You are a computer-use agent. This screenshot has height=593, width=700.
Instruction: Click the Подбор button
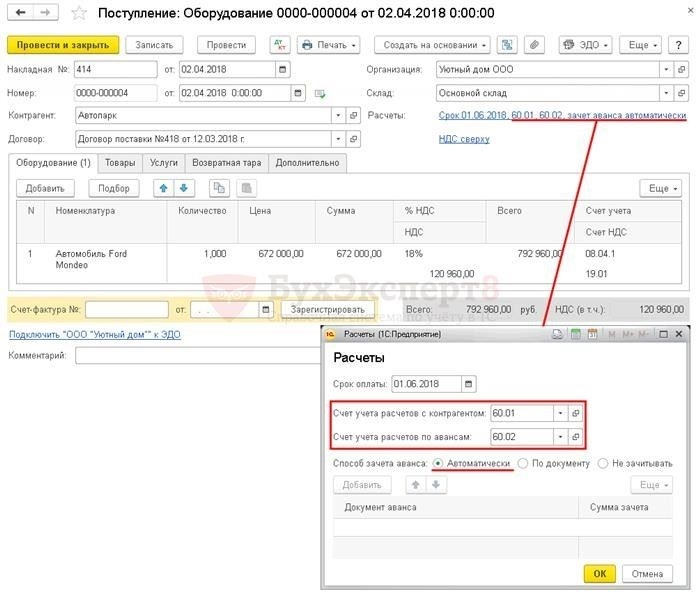point(114,188)
